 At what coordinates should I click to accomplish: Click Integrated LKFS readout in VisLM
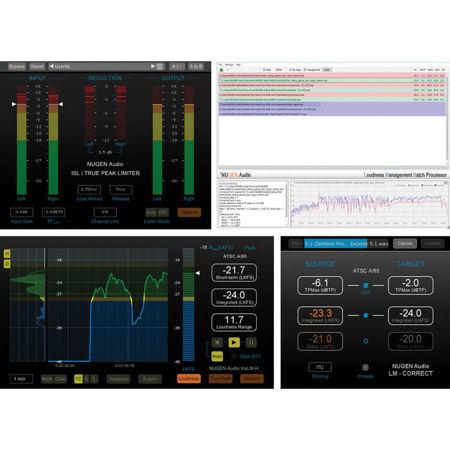coord(234,297)
